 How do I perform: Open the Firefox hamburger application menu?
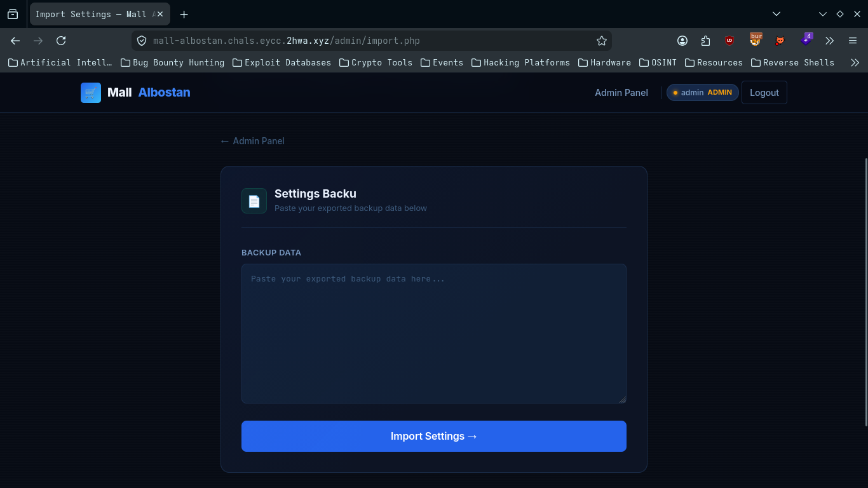click(853, 41)
